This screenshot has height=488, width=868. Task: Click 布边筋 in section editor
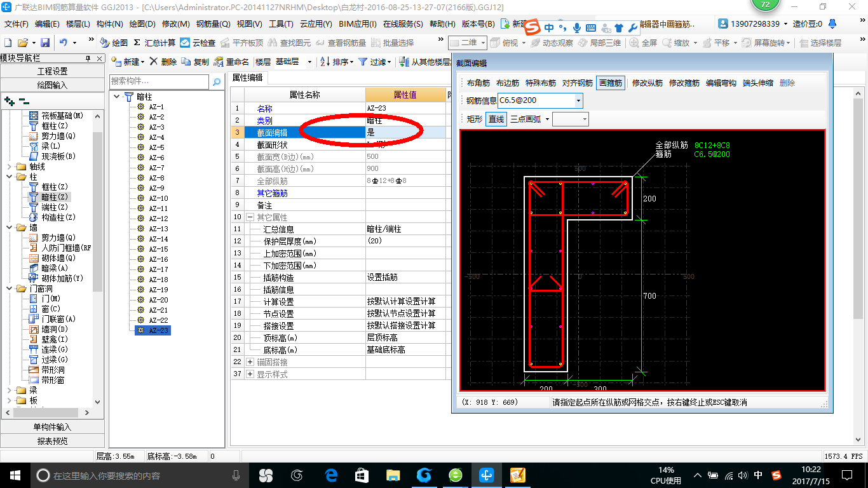coord(508,83)
